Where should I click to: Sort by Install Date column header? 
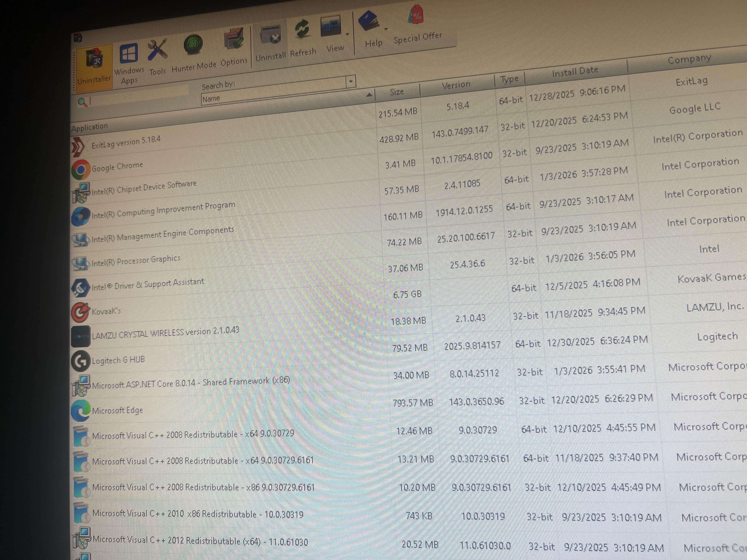click(575, 71)
